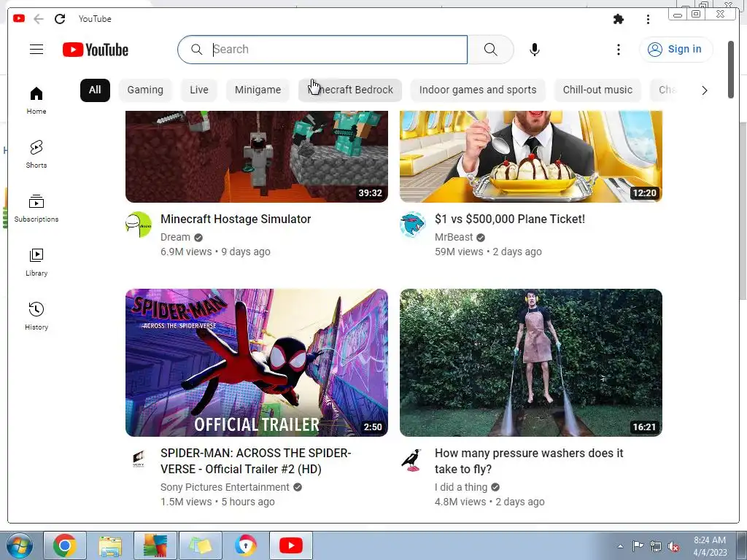Click $1 vs $500,000 Plane Ticket! title

tap(510, 219)
